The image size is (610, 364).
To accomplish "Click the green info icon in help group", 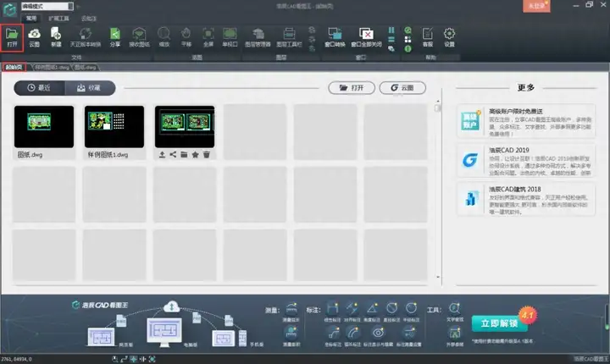I will click(408, 48).
